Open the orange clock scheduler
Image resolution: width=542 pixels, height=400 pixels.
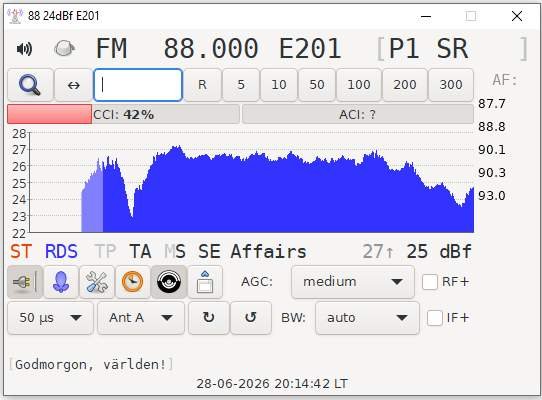click(133, 282)
